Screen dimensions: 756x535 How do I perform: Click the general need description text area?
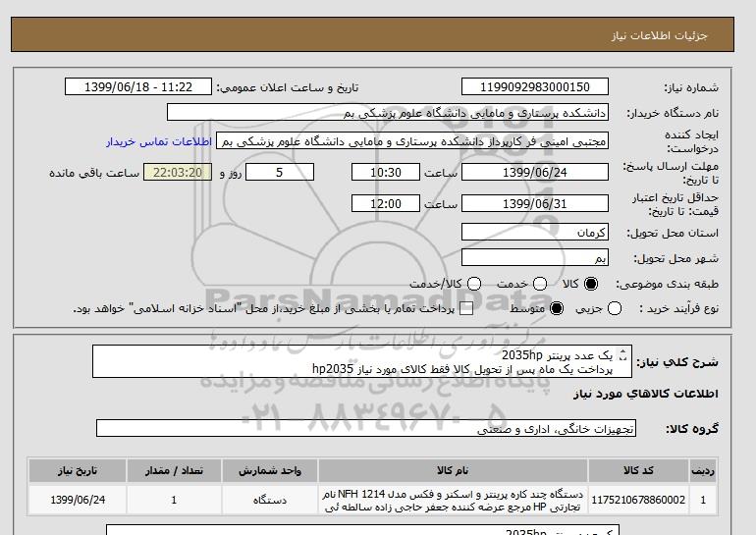362,361
